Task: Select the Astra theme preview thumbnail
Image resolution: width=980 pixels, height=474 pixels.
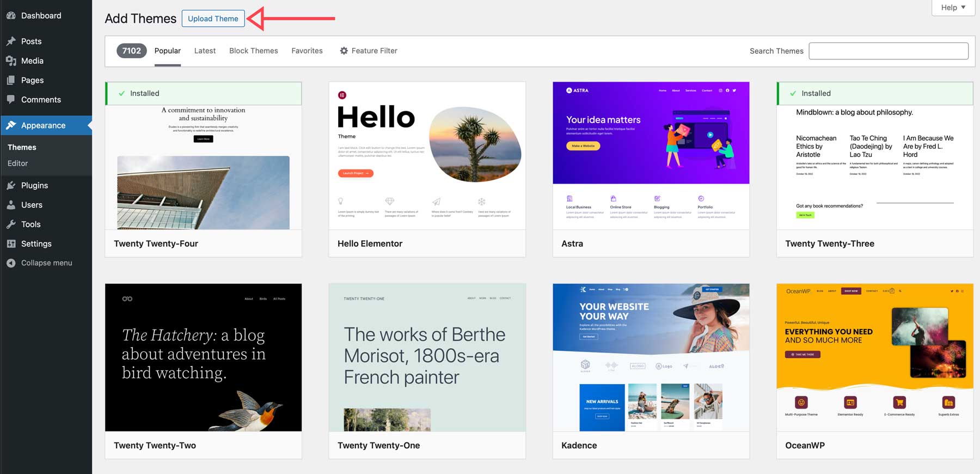Action: [x=651, y=155]
